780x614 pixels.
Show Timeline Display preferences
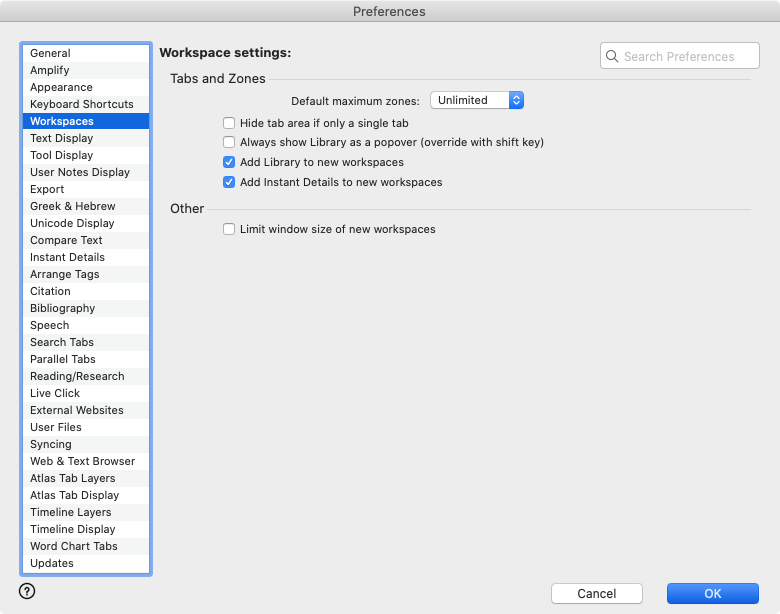click(72, 529)
